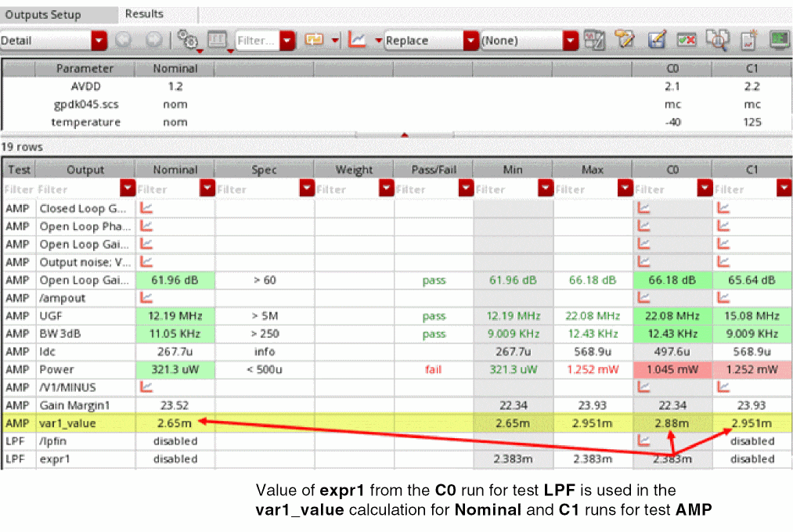This screenshot has width=793, height=532.
Task: Click the plot outputs graph icon in toolbar
Action: pos(357,39)
